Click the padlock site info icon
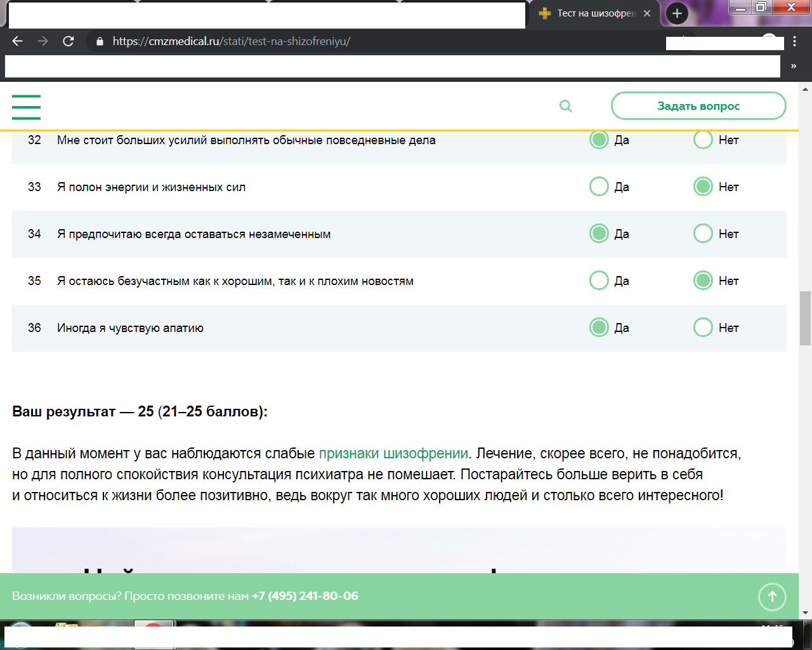This screenshot has height=650, width=812. tap(99, 41)
